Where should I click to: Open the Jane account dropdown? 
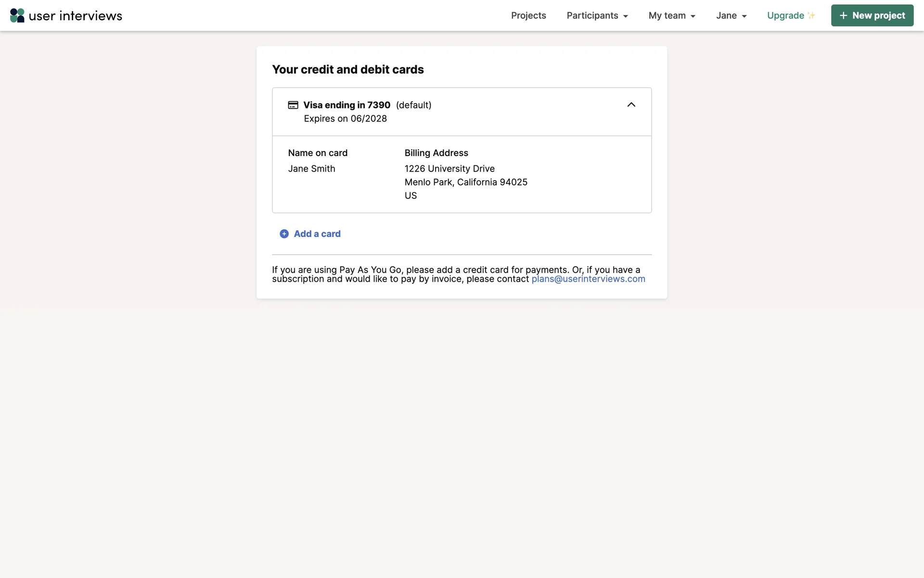[x=726, y=15]
